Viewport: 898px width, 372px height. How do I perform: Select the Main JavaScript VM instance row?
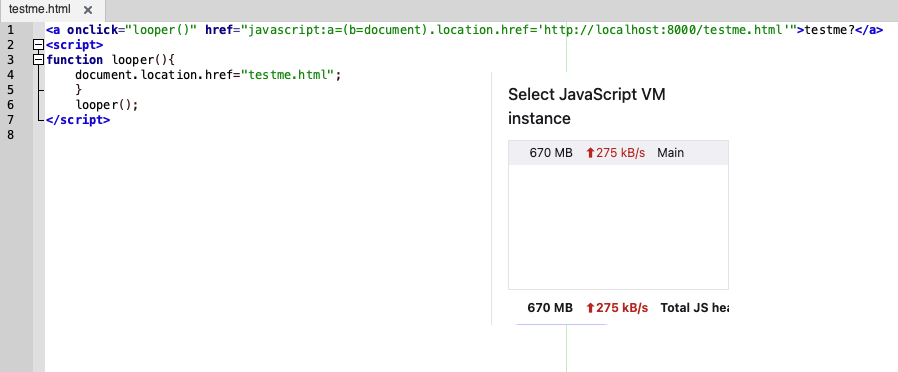pyautogui.click(x=618, y=153)
